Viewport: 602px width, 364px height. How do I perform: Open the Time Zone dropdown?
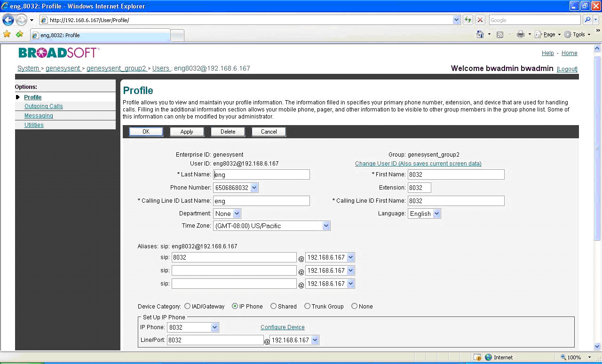(326, 226)
